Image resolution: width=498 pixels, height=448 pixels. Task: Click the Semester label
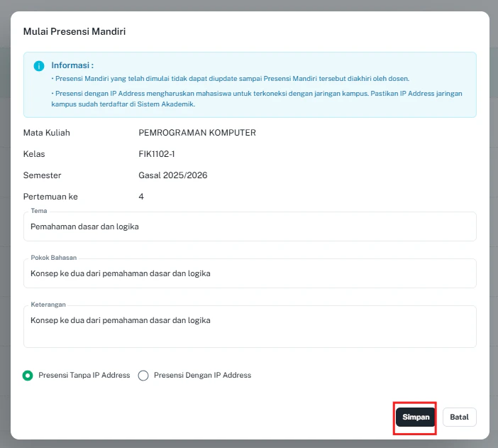(x=43, y=175)
